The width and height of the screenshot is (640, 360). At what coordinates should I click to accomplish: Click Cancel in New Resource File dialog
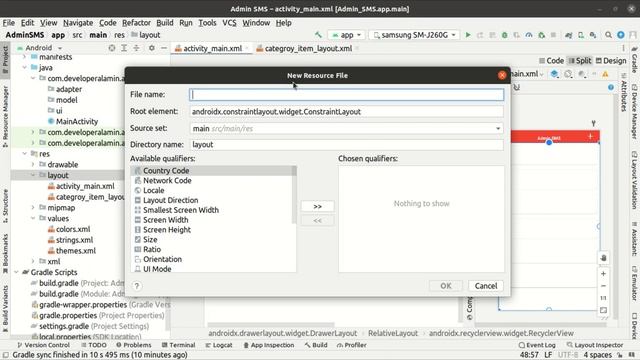click(486, 286)
